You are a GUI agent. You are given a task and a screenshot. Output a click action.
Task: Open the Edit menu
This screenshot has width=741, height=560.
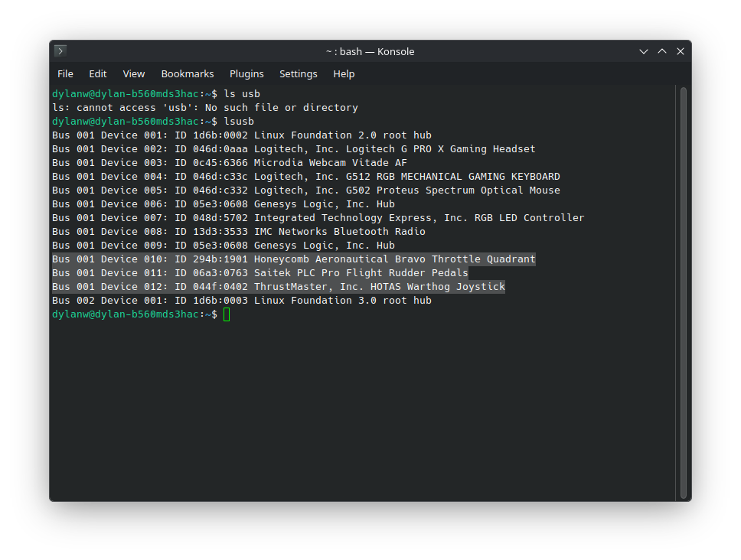(98, 74)
